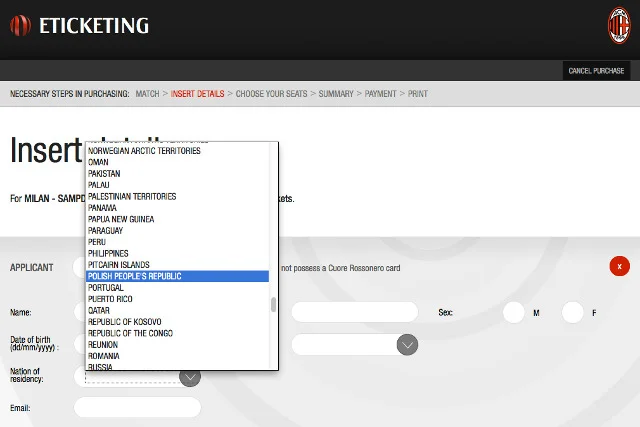Remove applicant with red x button
Screen dimensions: 640x427
pyautogui.click(x=619, y=266)
